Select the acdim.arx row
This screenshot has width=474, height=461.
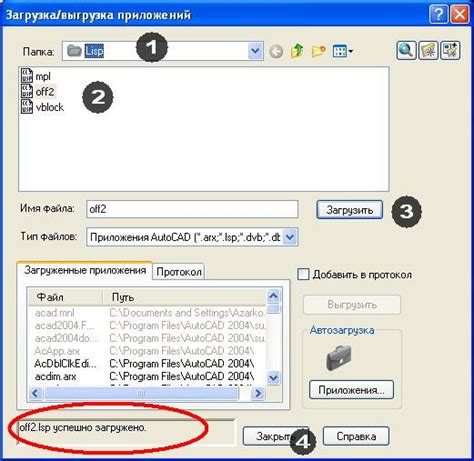147,376
